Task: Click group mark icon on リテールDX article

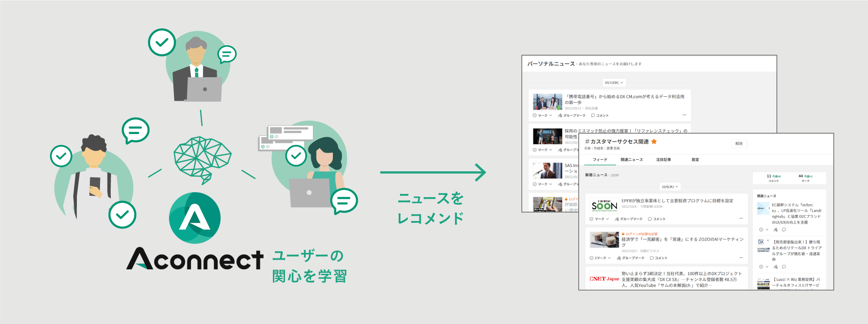Action: tap(776, 267)
